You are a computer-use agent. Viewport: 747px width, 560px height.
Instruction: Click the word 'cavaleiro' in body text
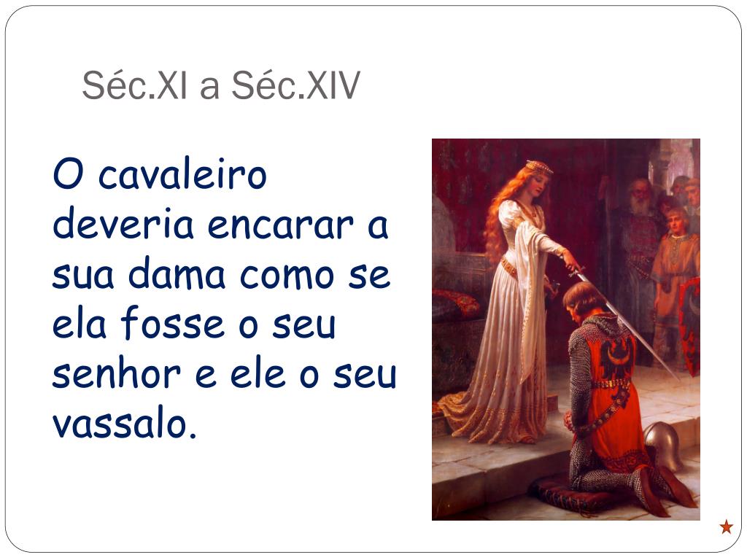182,174
